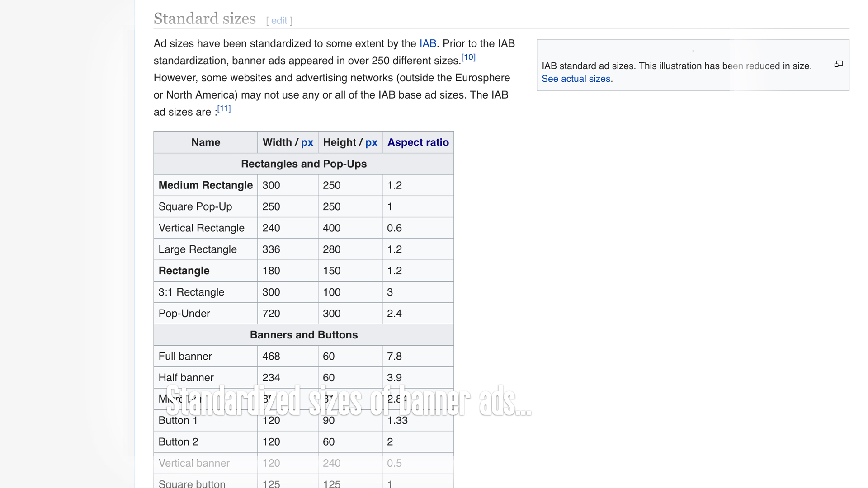Click the Pop-Under row name
Viewport: 868px width, 488px height.
(184, 314)
